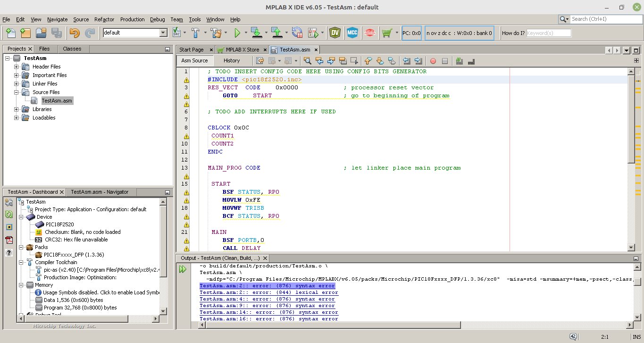Viewport: 644px width, 343px height.
Task: Expand the Libraries folder in Projects tree
Action: point(17,109)
